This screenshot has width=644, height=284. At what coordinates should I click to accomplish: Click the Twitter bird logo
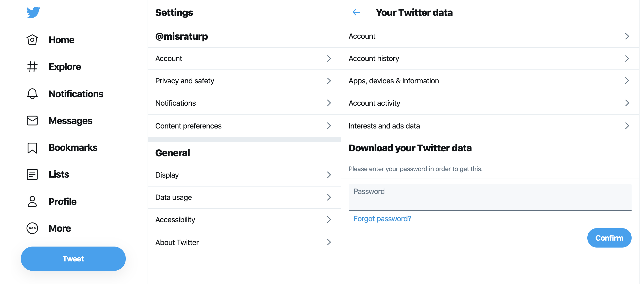point(33,12)
